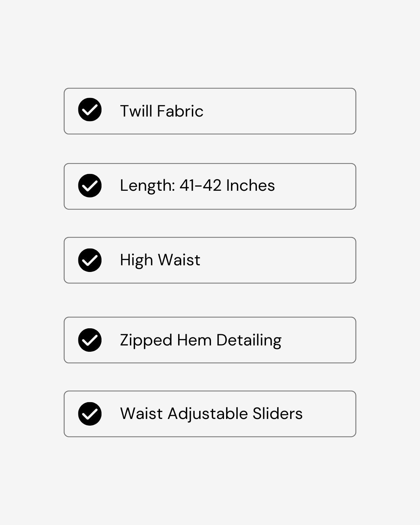The width and height of the screenshot is (420, 525).
Task: Select the "Length:" label text
Action: coord(147,185)
